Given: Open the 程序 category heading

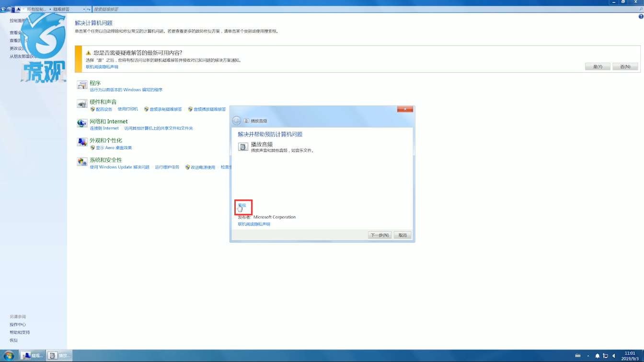Looking at the screenshot, I should [x=95, y=83].
